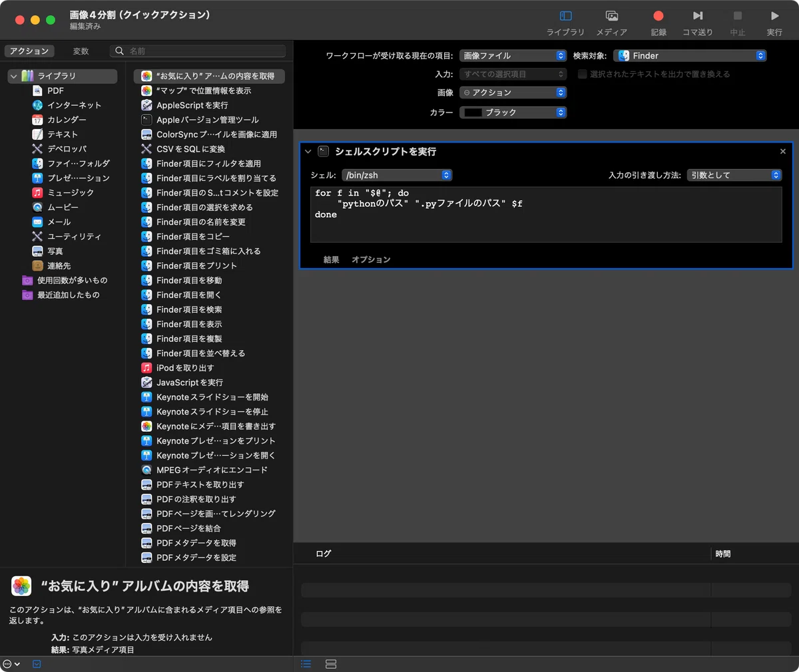Select the PDF category icon in library
This screenshot has width=799, height=672.
point(37,90)
